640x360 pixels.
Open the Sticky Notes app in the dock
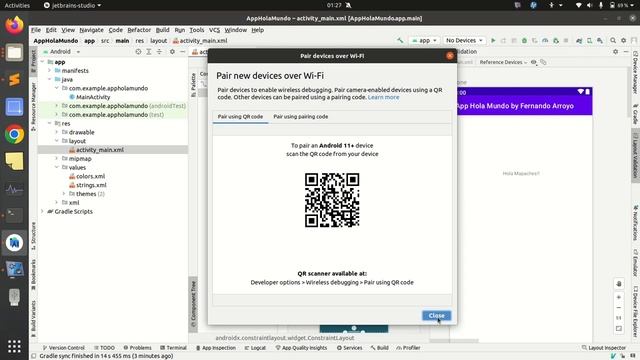pos(14,161)
